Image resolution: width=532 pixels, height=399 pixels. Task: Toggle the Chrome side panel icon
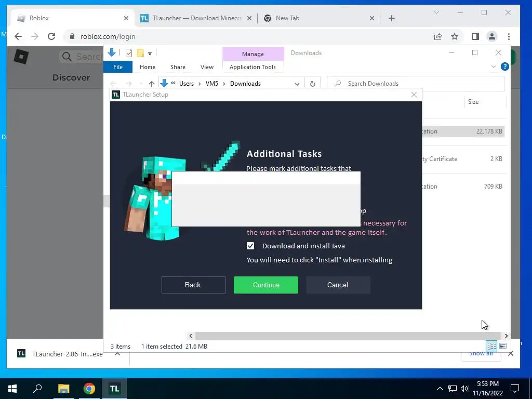475,36
